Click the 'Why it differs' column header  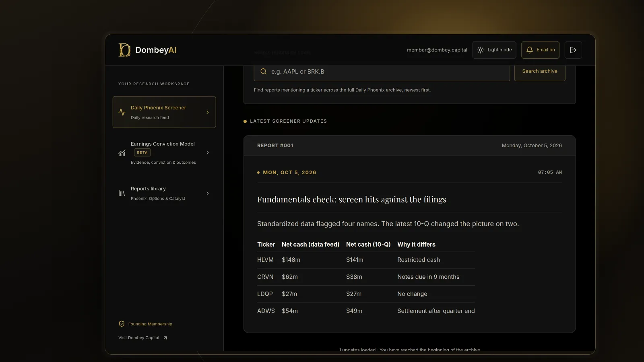(416, 245)
